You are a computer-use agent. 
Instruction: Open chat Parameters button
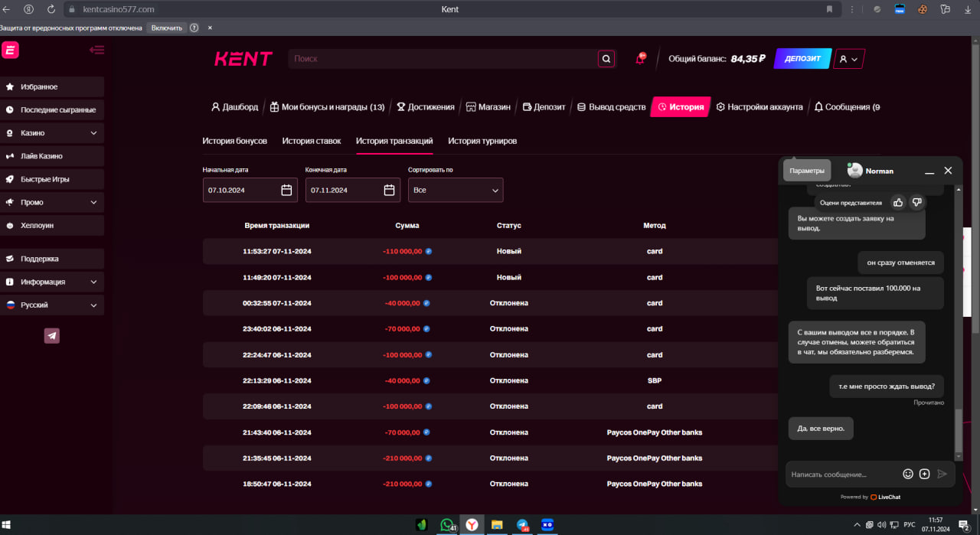click(807, 171)
